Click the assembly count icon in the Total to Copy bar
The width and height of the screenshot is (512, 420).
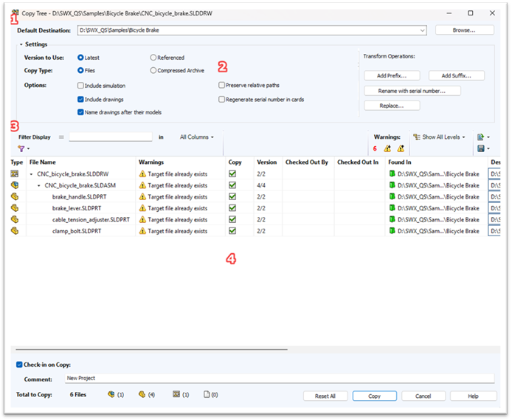coord(111,394)
